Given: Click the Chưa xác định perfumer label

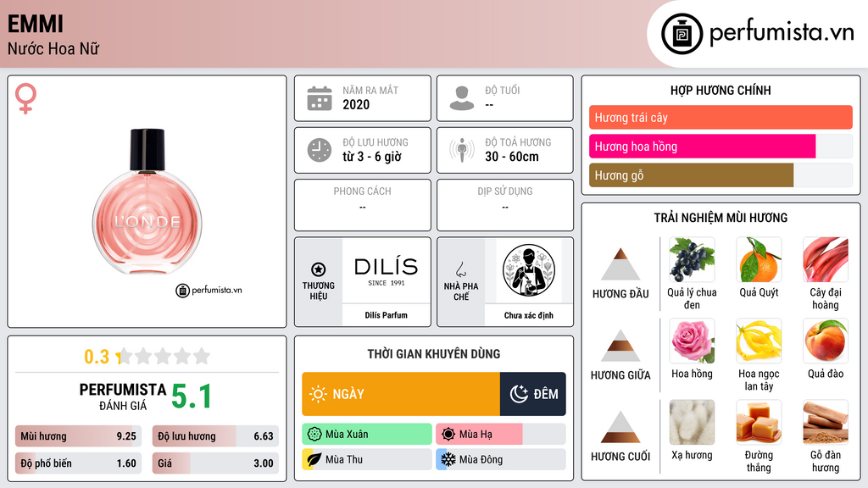Looking at the screenshot, I should 529,315.
